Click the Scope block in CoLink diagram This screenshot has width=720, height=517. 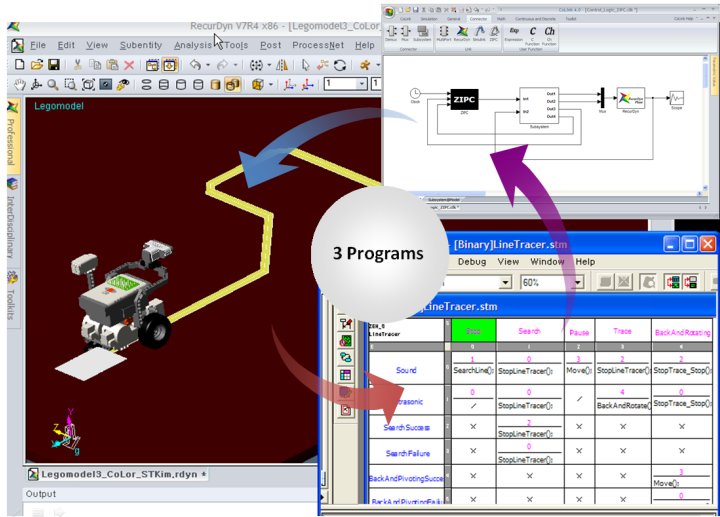coord(676,98)
